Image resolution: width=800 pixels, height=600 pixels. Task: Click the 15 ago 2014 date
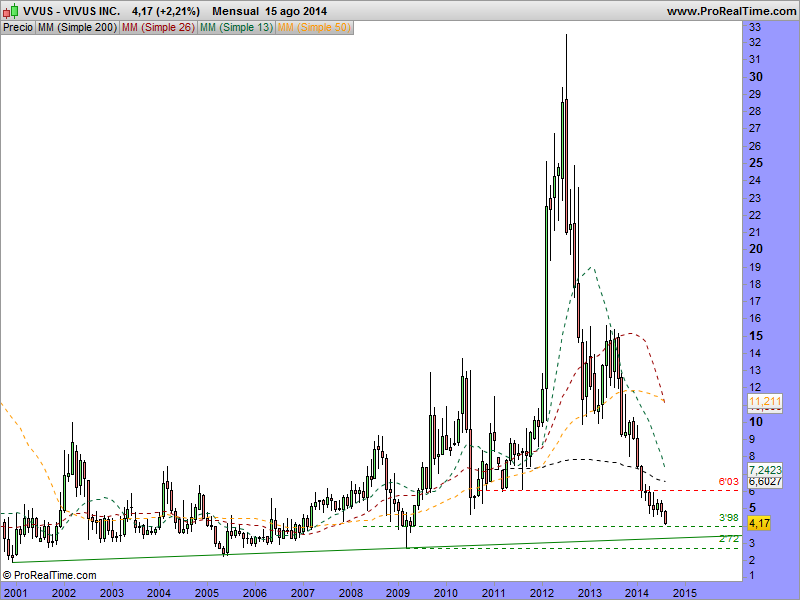pos(296,11)
